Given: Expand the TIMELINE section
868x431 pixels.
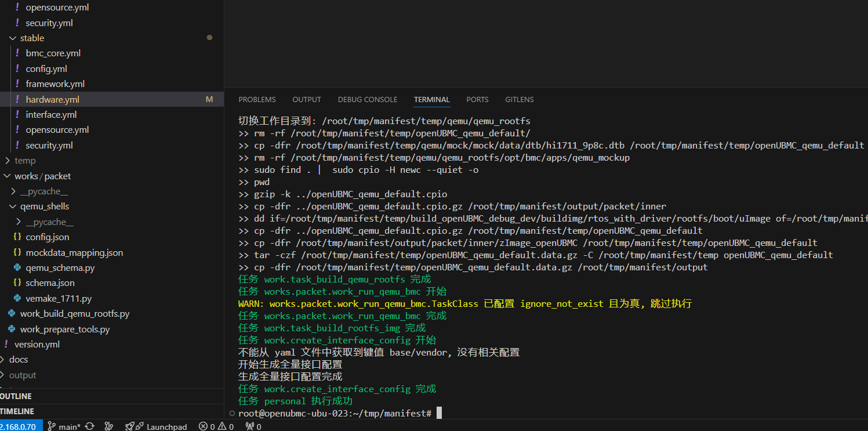Looking at the screenshot, I should (17, 411).
